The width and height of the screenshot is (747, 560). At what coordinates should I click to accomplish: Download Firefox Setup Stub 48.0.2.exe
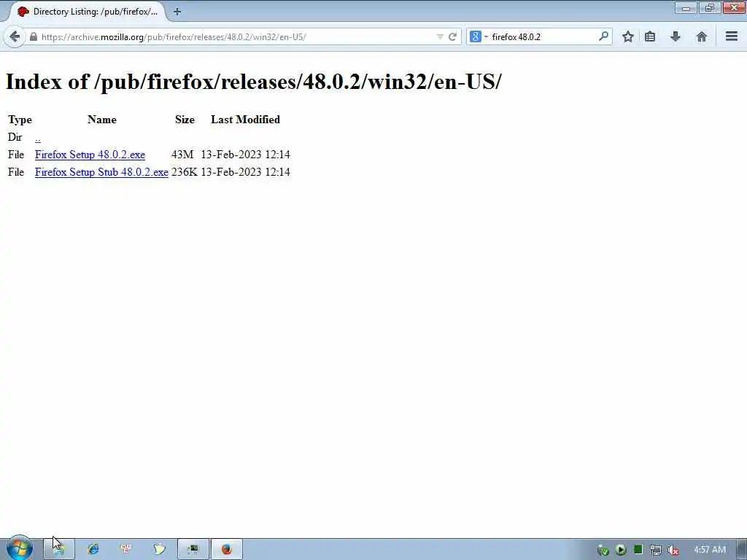(101, 172)
